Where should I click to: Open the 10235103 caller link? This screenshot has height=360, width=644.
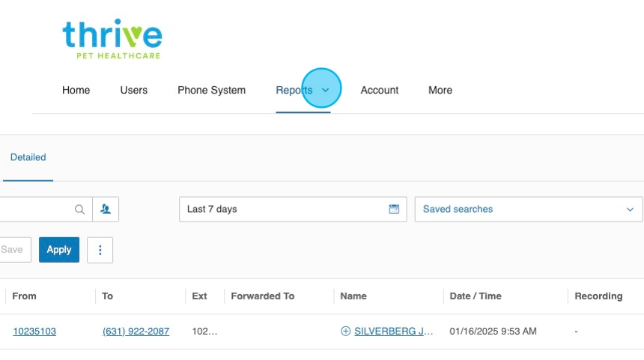pyautogui.click(x=34, y=331)
